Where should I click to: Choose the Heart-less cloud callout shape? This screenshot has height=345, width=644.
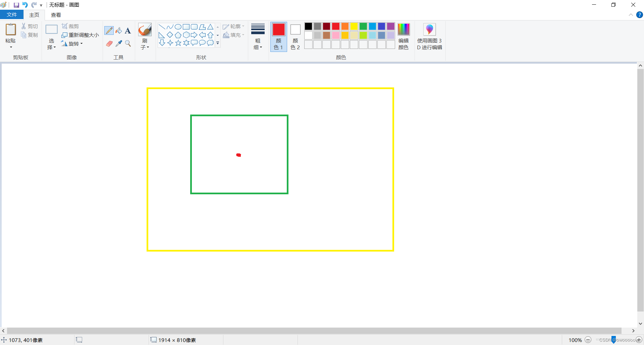click(210, 43)
